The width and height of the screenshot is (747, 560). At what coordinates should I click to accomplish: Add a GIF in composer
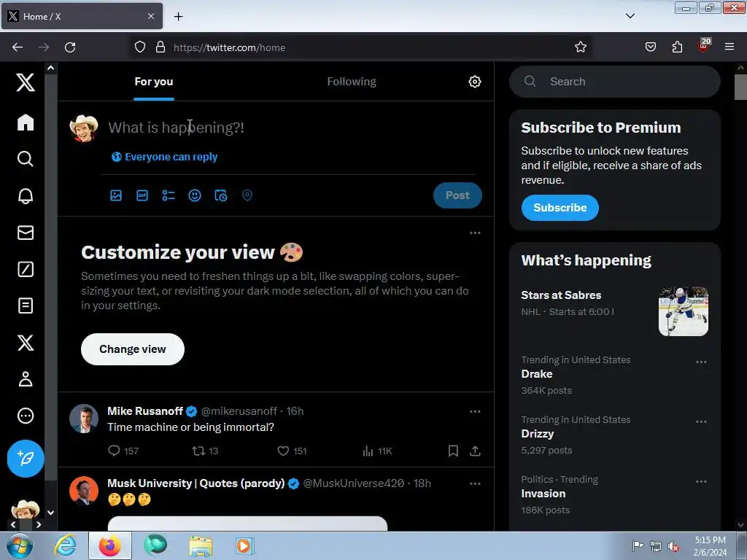point(142,195)
